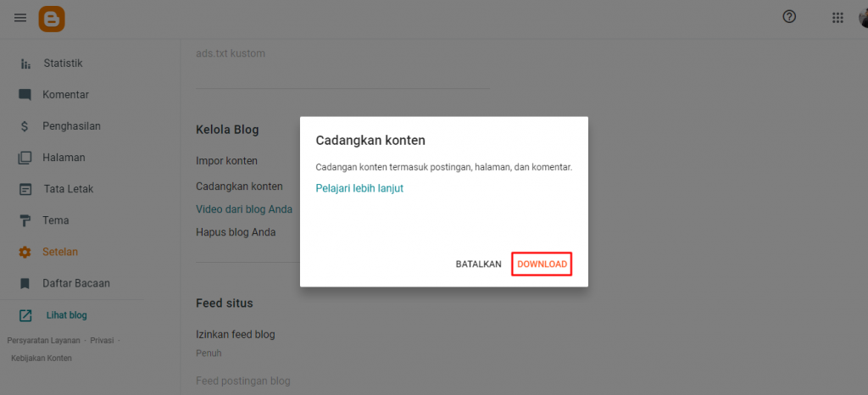
Task: Go to Statistik in the sidebar
Action: coord(63,63)
